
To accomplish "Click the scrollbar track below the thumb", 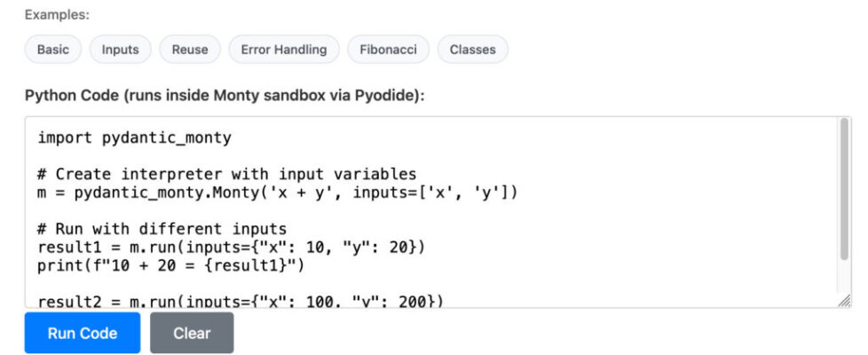I will (x=844, y=280).
